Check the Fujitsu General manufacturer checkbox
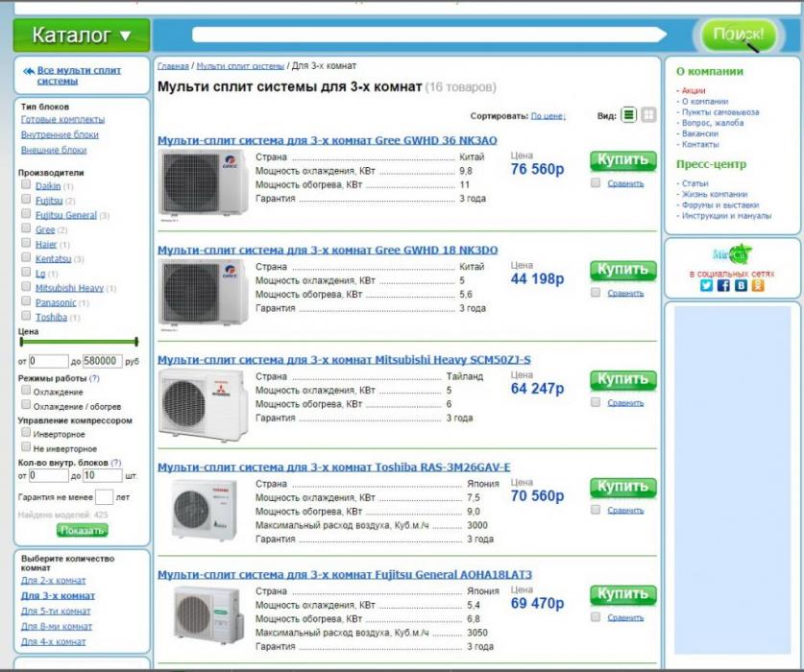 pos(26,213)
